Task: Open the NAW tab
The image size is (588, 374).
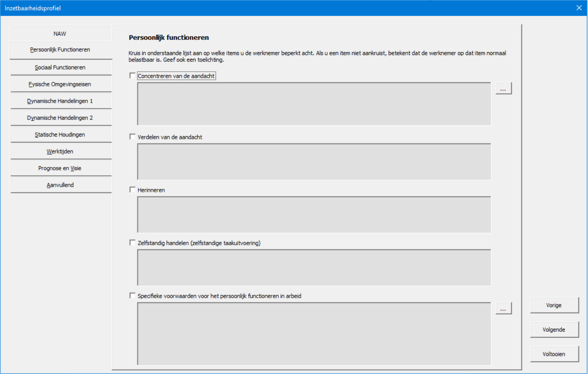Action: (x=60, y=33)
